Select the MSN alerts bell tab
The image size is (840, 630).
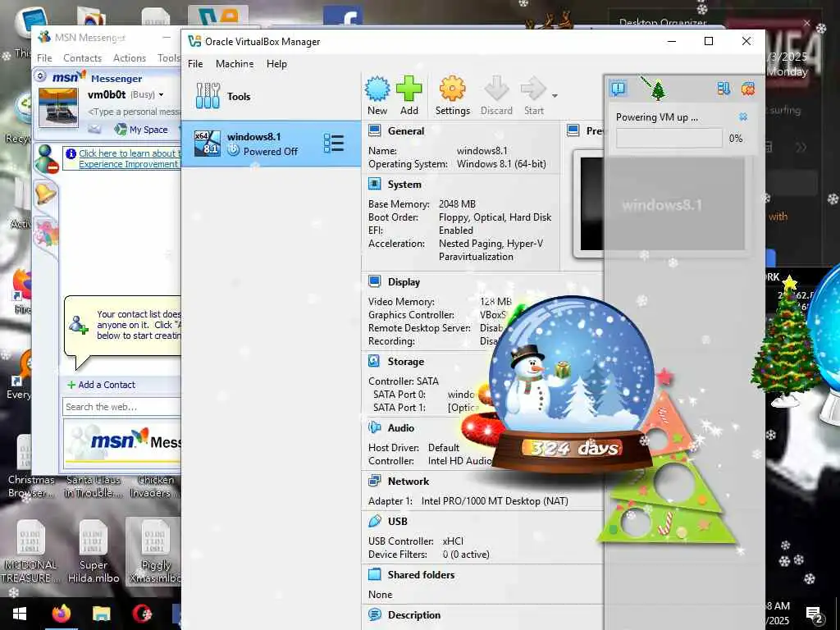pos(46,192)
